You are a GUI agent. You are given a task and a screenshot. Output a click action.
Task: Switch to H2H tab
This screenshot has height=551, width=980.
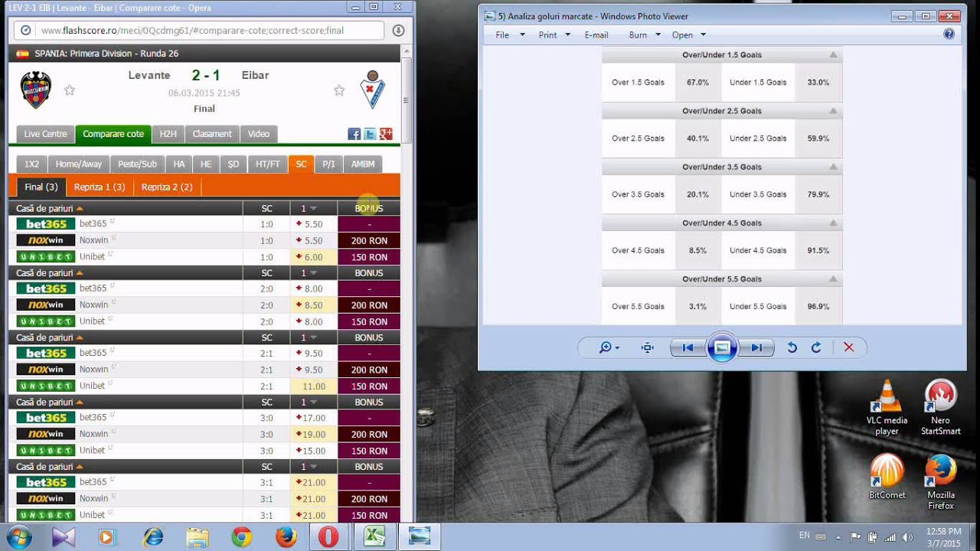(168, 134)
